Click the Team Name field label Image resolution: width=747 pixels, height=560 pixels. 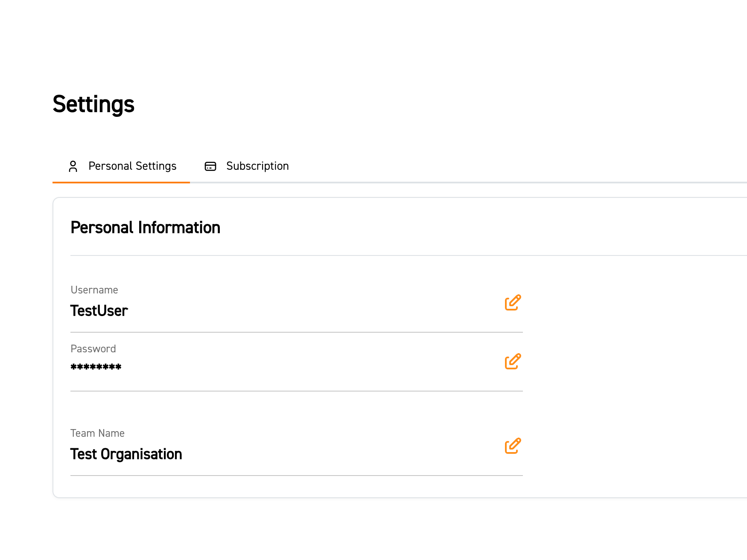point(97,433)
